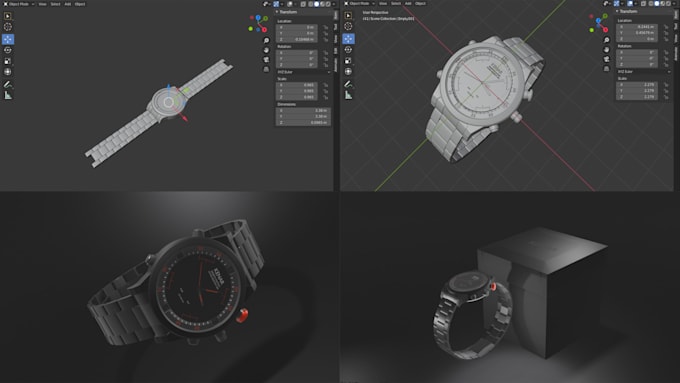680x383 pixels.
Task: Select the Measure tool in right viewport
Action: [x=348, y=95]
